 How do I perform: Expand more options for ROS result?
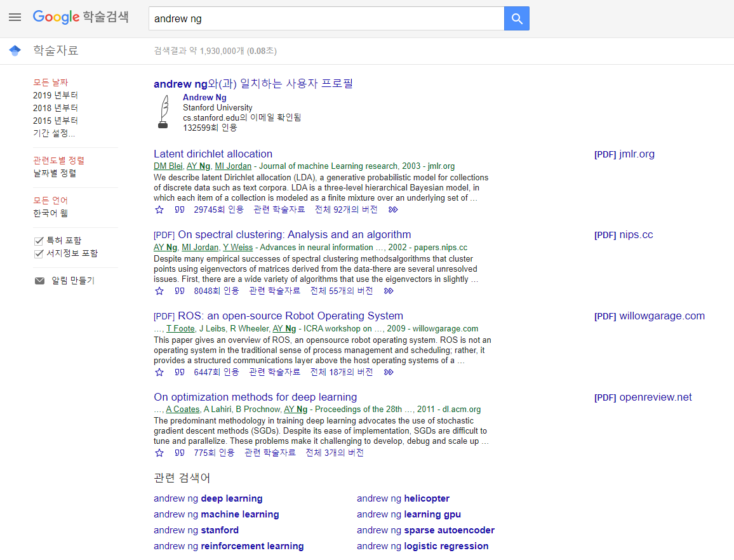coord(389,372)
